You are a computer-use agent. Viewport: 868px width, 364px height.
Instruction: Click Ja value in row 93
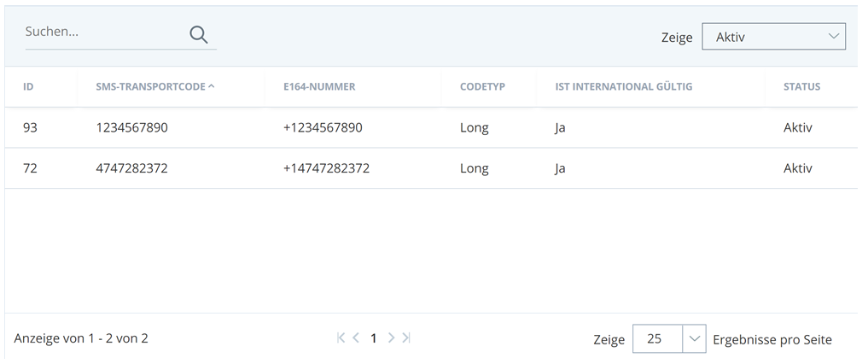pos(560,128)
